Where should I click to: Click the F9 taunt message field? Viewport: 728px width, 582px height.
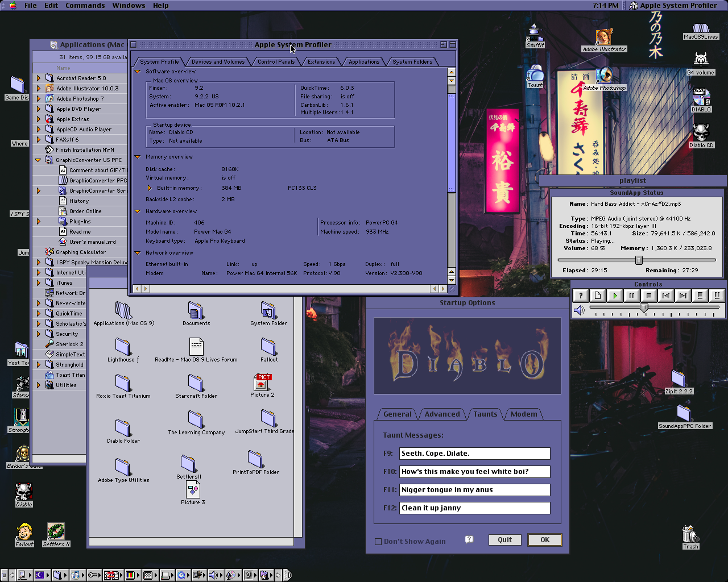[475, 454]
